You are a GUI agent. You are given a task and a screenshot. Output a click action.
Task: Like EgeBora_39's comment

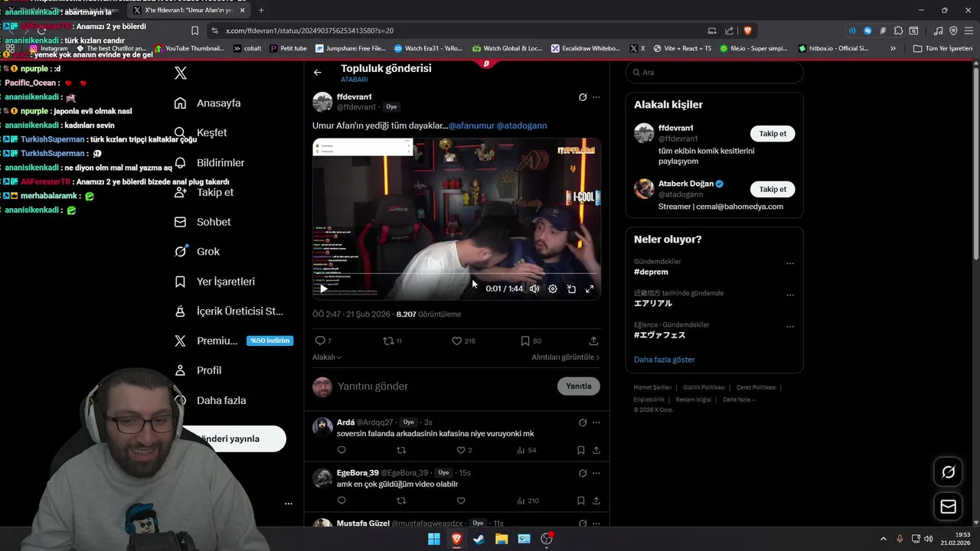pyautogui.click(x=461, y=500)
